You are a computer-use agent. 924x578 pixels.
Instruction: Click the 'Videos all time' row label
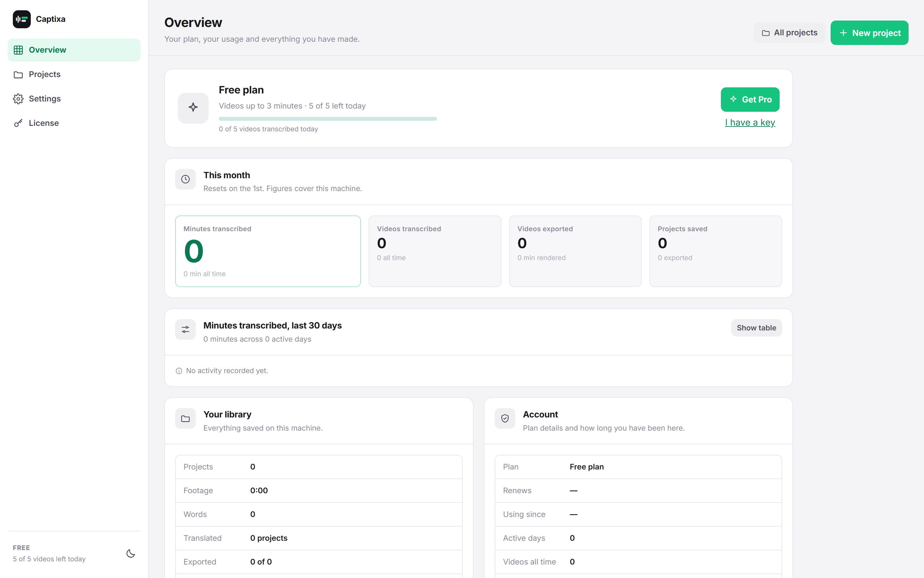coord(529,562)
